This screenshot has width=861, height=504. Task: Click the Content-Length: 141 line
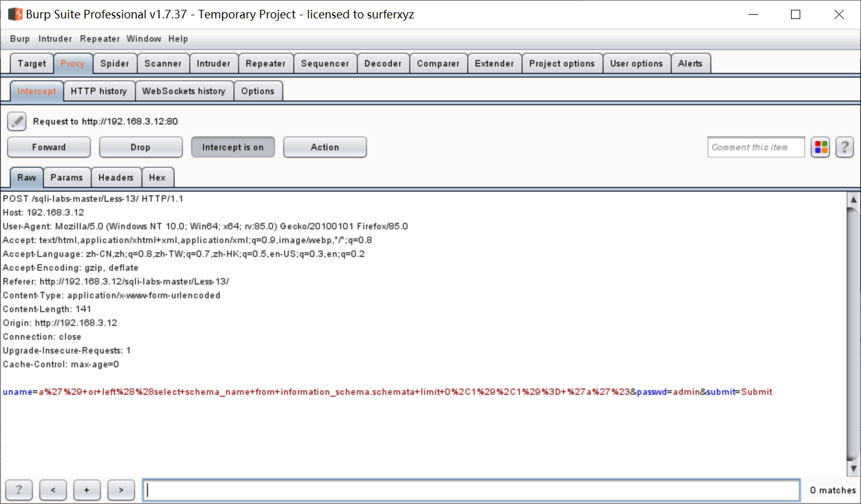(47, 309)
